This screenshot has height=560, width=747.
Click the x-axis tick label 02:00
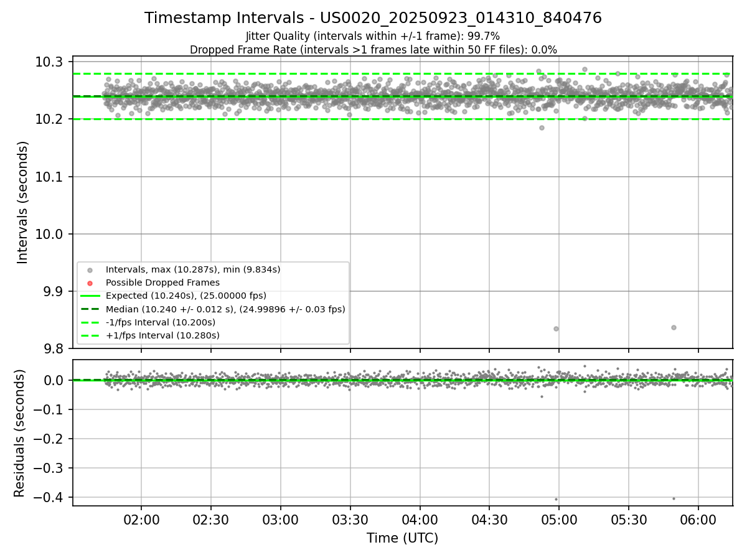141,520
